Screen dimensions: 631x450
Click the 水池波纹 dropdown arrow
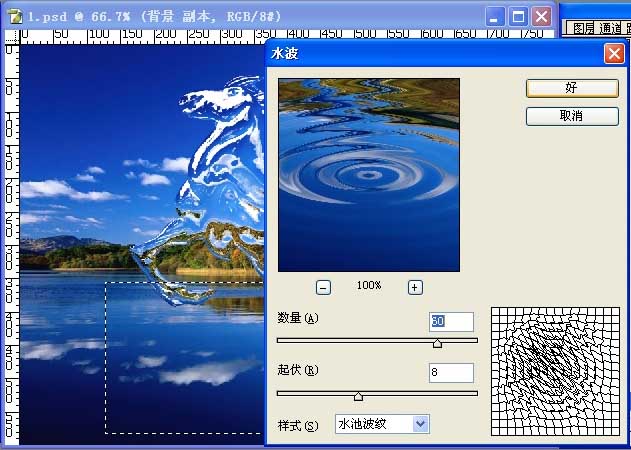(421, 424)
